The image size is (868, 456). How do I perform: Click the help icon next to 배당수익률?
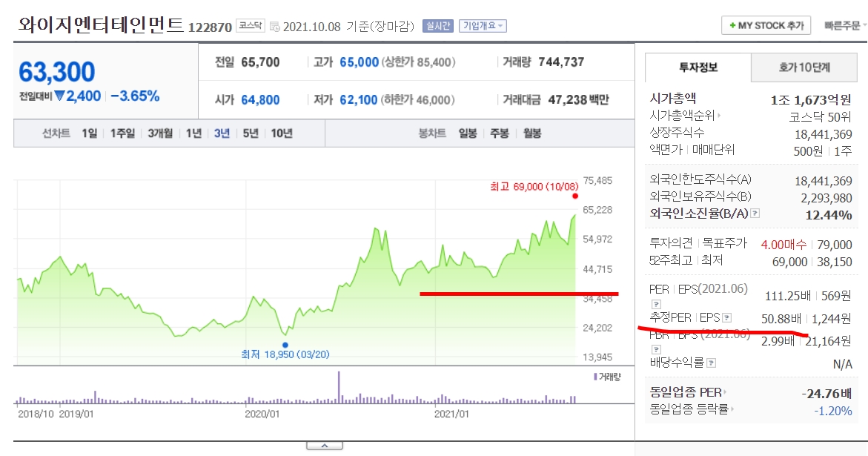[712, 363]
